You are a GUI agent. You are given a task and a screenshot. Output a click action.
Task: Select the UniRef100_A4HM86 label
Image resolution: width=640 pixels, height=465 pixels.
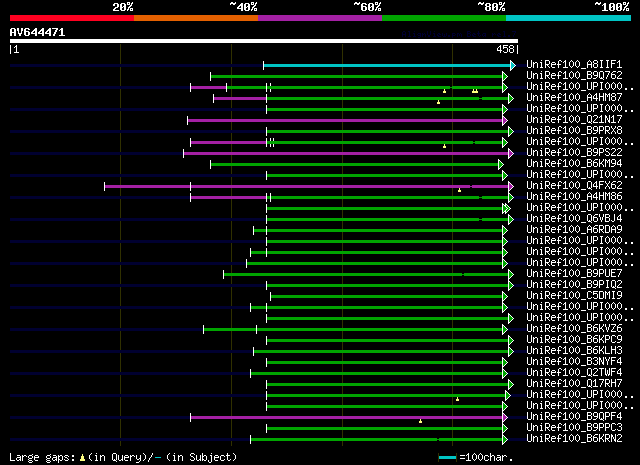point(574,196)
